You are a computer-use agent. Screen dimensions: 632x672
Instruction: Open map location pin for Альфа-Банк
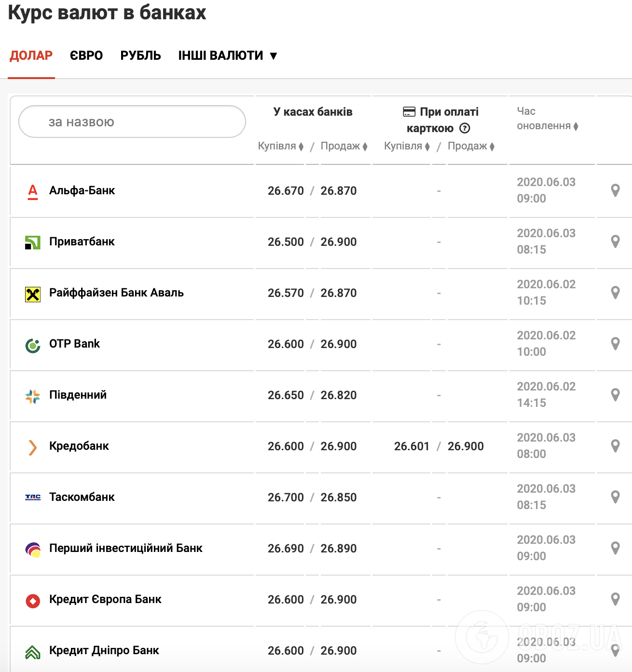coord(615,190)
